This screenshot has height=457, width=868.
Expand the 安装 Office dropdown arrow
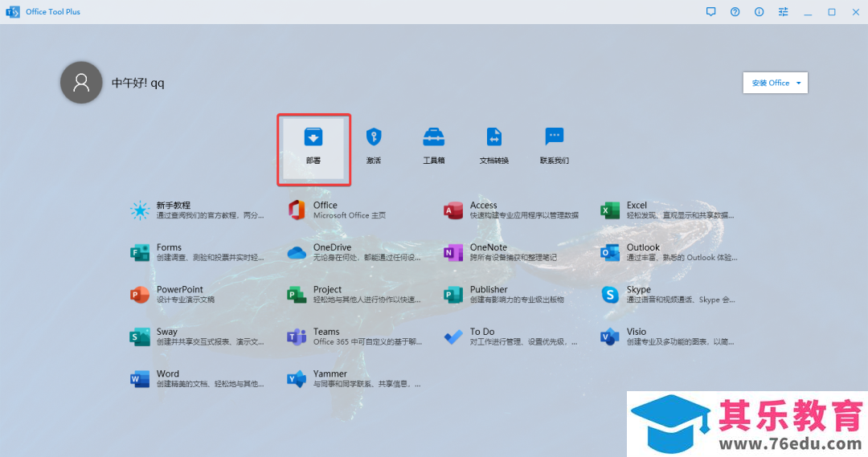[x=798, y=83]
